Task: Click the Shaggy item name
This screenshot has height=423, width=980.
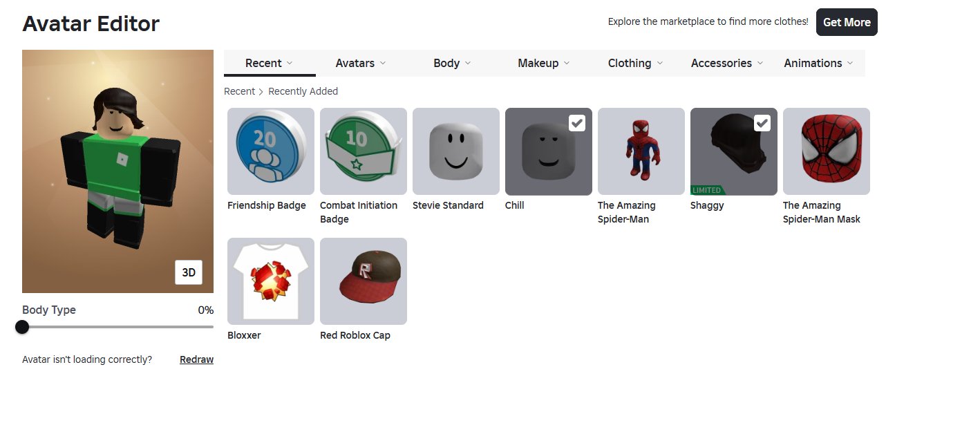Action: (707, 205)
